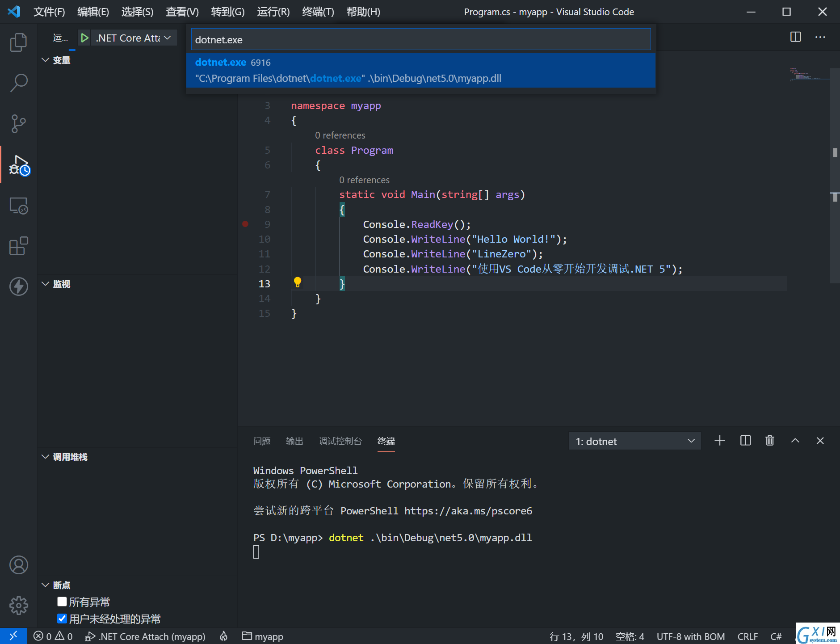
Task: Open the 选择(S) menu
Action: [137, 12]
